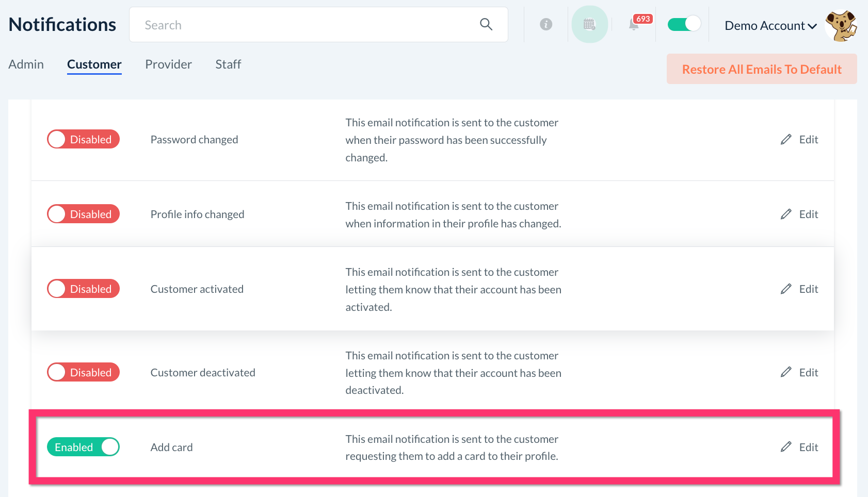Open the Staff tab
This screenshot has height=497, width=868.
pyautogui.click(x=228, y=64)
